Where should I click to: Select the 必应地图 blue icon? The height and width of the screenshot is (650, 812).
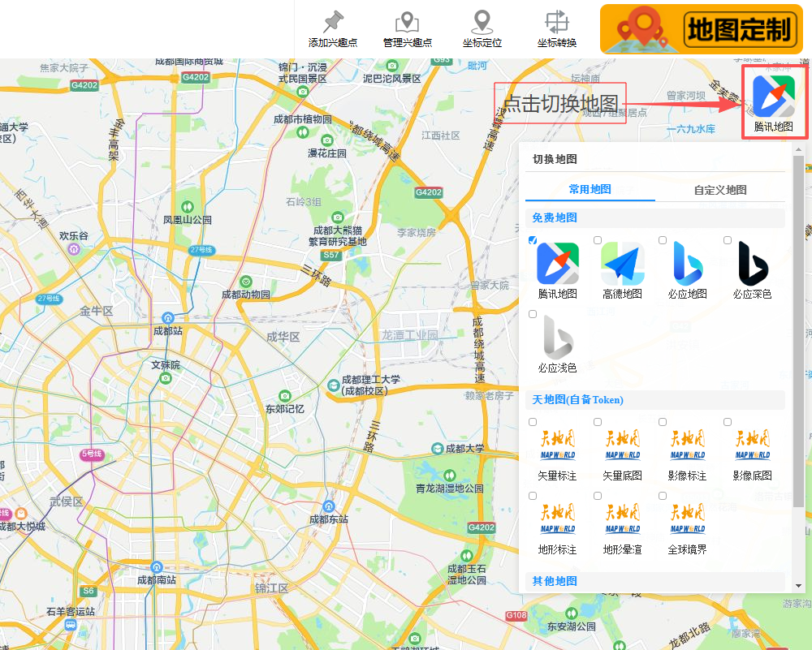click(687, 264)
